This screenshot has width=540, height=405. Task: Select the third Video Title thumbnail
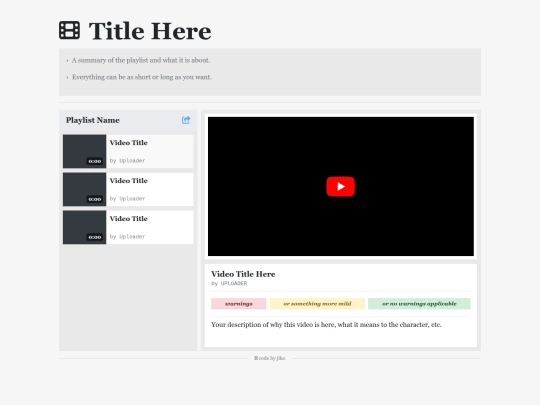84,227
